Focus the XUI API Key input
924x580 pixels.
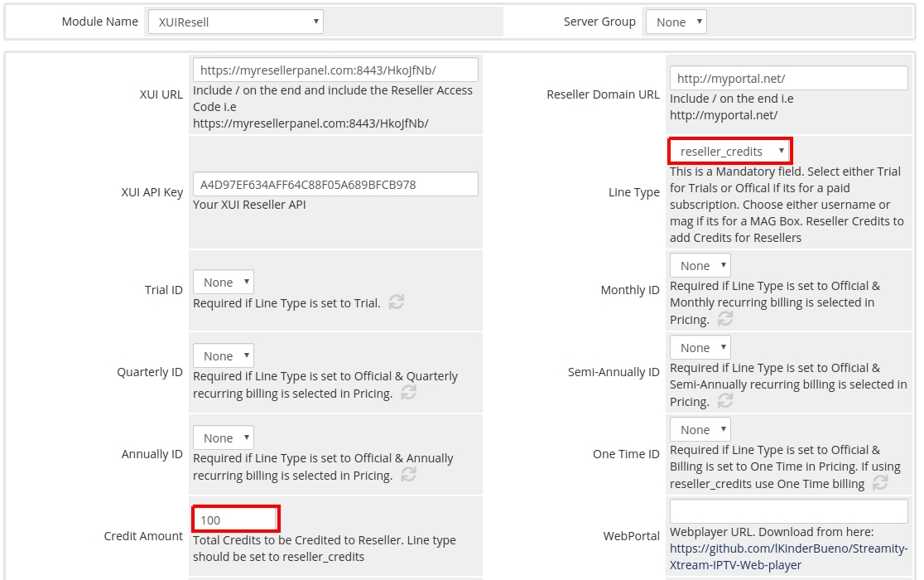(x=335, y=185)
